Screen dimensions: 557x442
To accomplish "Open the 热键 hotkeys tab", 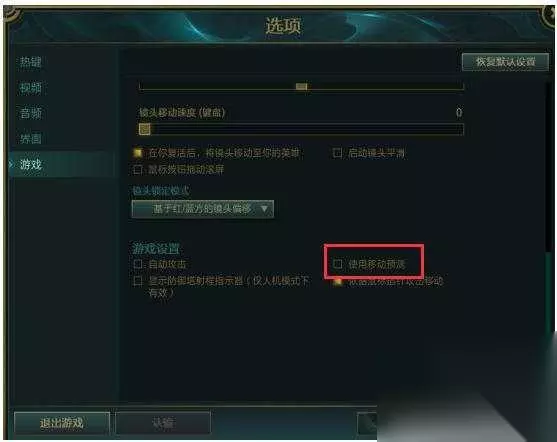I will point(31,62).
